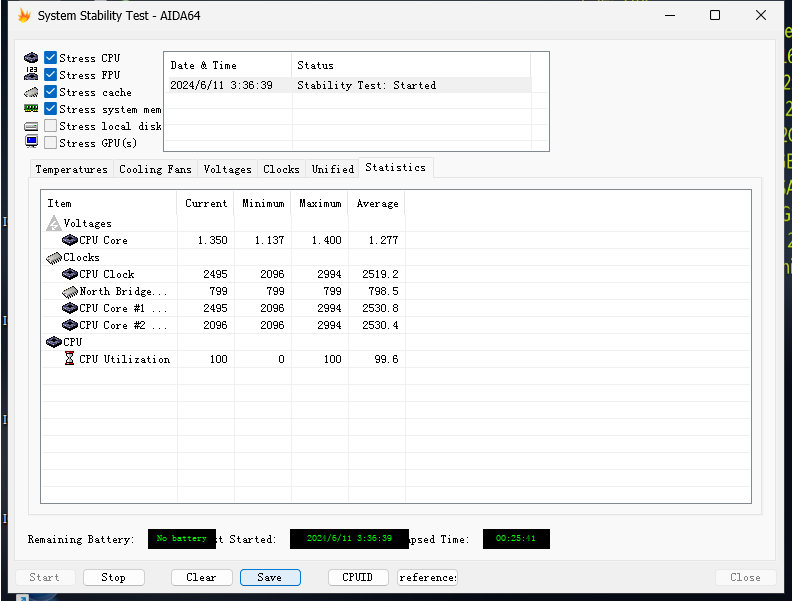Click the Maximum column header
The height and width of the screenshot is (601, 792).
tap(320, 203)
